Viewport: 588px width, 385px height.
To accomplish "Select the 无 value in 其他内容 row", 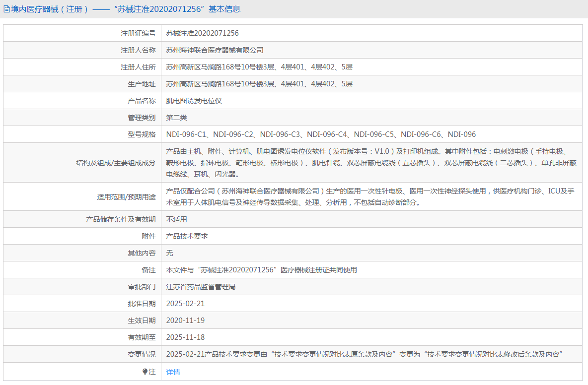I will 169,253.
